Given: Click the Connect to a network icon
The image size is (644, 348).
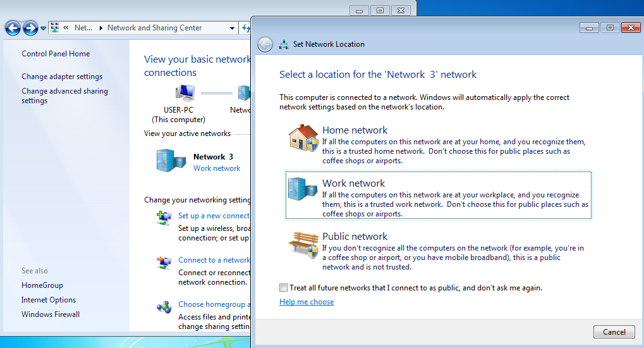Looking at the screenshot, I should tap(164, 262).
